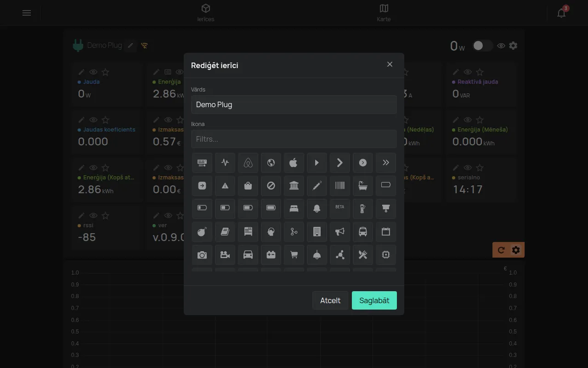The image size is (588, 368).
Task: Select the air conditioner icon
Action: point(202,162)
